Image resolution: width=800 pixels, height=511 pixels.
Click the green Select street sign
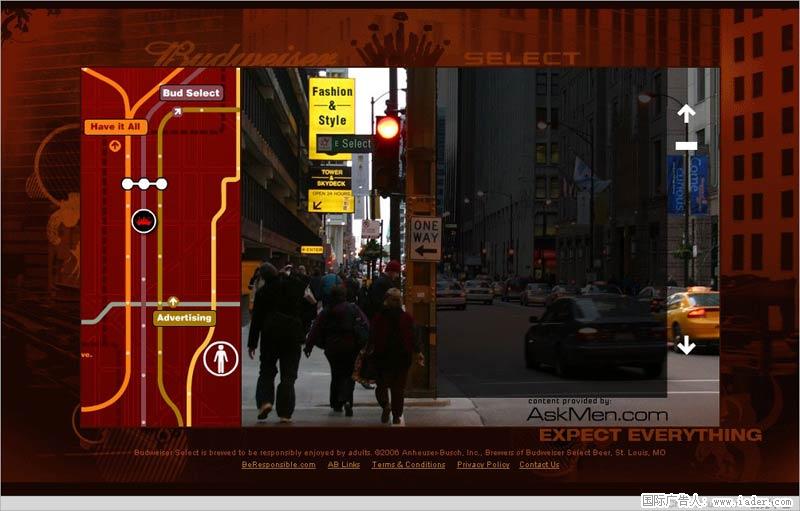pos(344,144)
